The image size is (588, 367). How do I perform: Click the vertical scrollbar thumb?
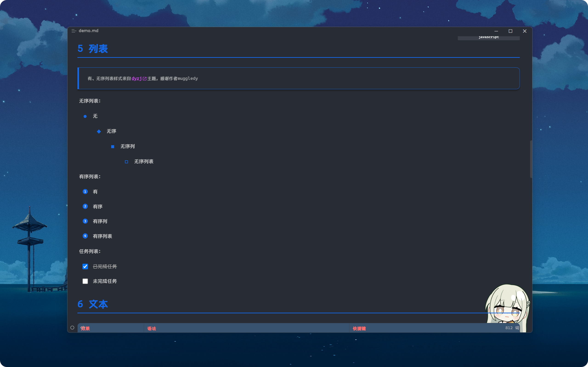(531, 159)
